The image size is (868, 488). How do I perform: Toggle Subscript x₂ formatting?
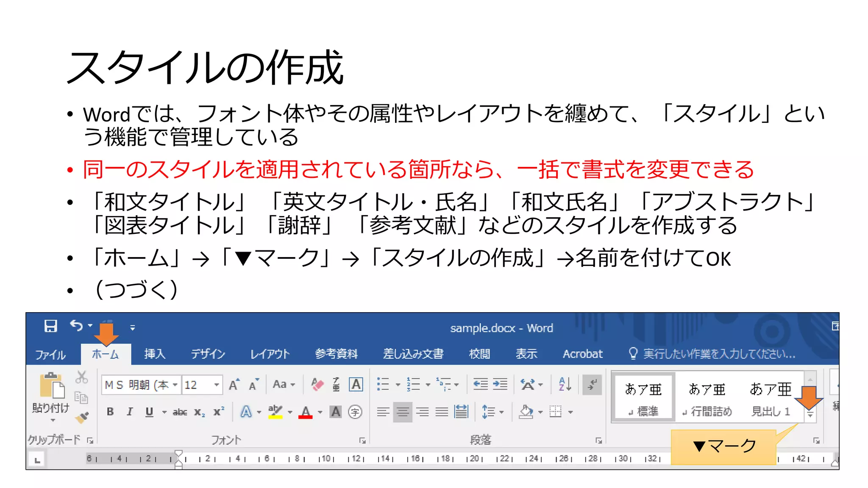[200, 412]
